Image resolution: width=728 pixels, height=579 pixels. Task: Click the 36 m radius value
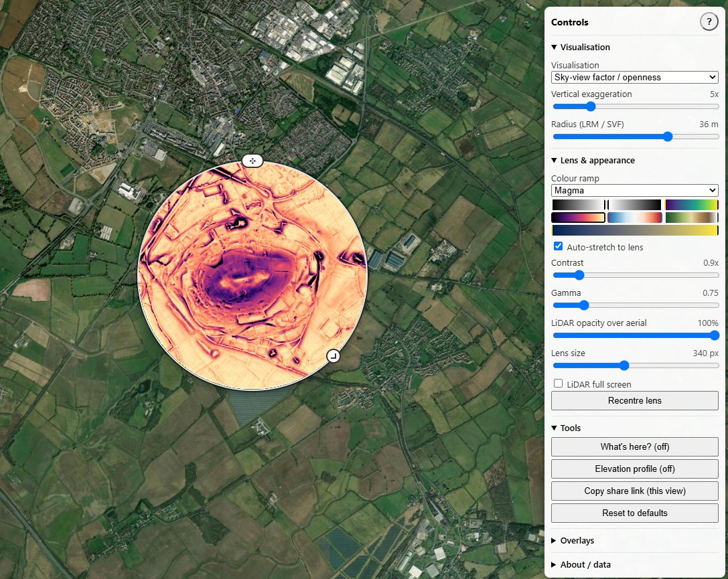[709, 125]
